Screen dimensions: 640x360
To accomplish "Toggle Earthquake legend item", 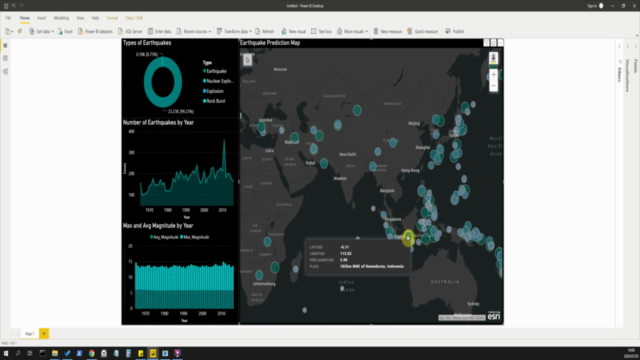I will pos(215,71).
